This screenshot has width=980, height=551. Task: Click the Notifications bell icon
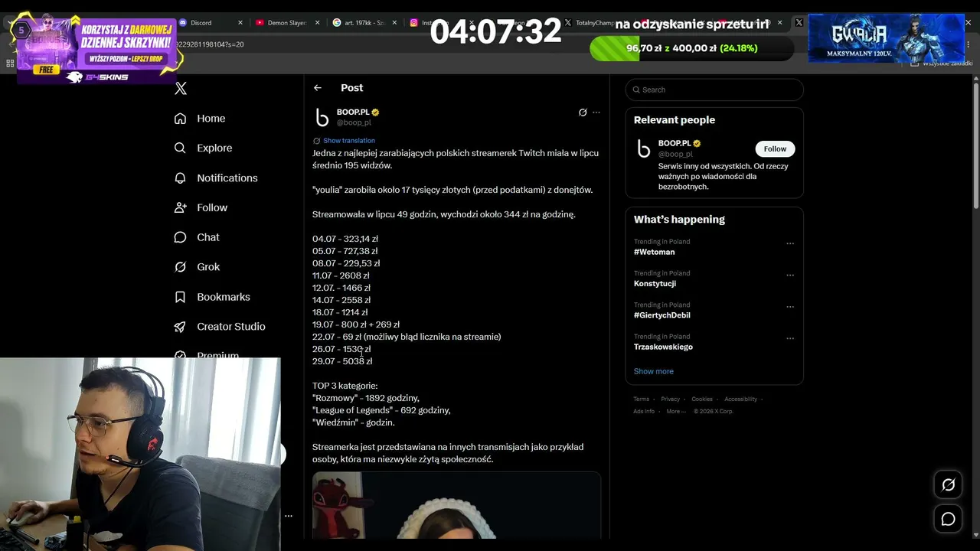181,178
